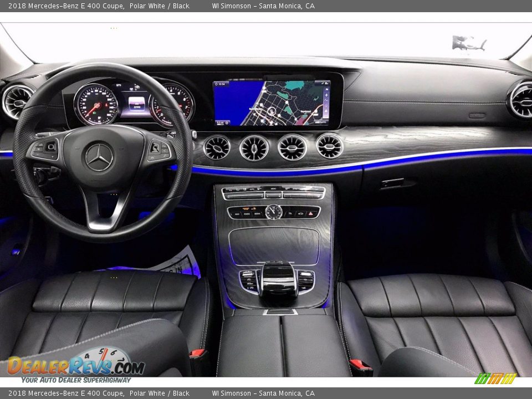
Task: Click the passenger-side round air vent
Action: 521,100
